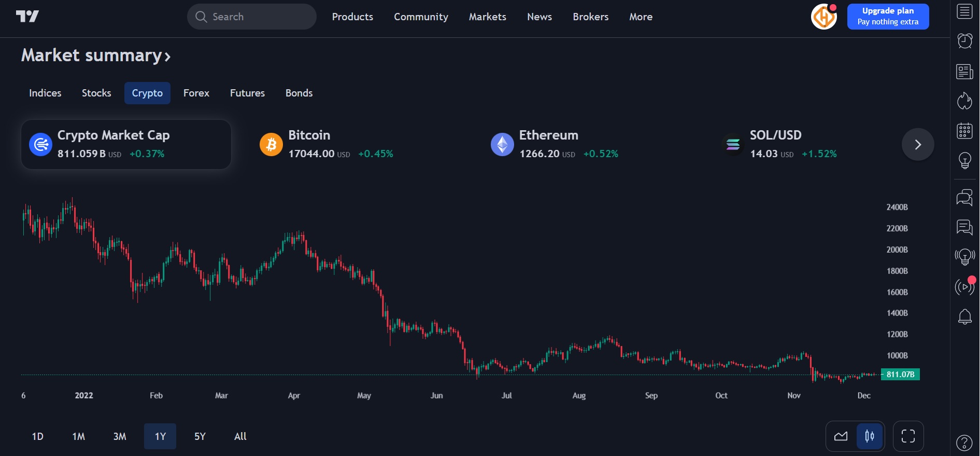Viewport: 980px width, 456px height.
Task: Open the ideas lightbulb icon
Action: [x=964, y=160]
